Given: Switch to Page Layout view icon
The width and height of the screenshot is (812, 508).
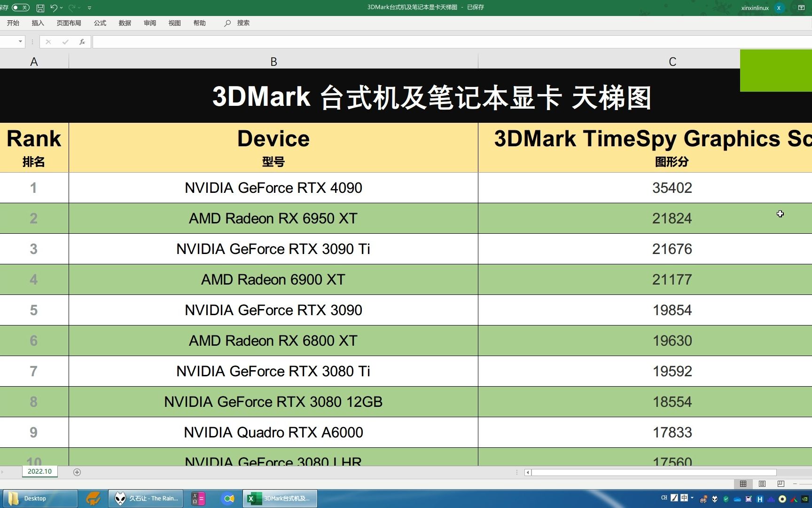Looking at the screenshot, I should coord(762,484).
